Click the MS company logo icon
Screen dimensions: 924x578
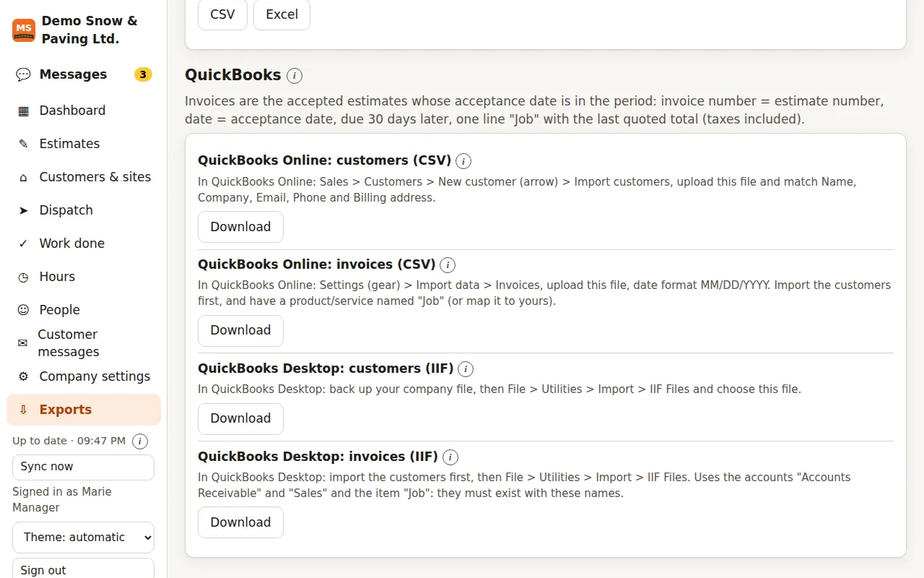[x=24, y=30]
